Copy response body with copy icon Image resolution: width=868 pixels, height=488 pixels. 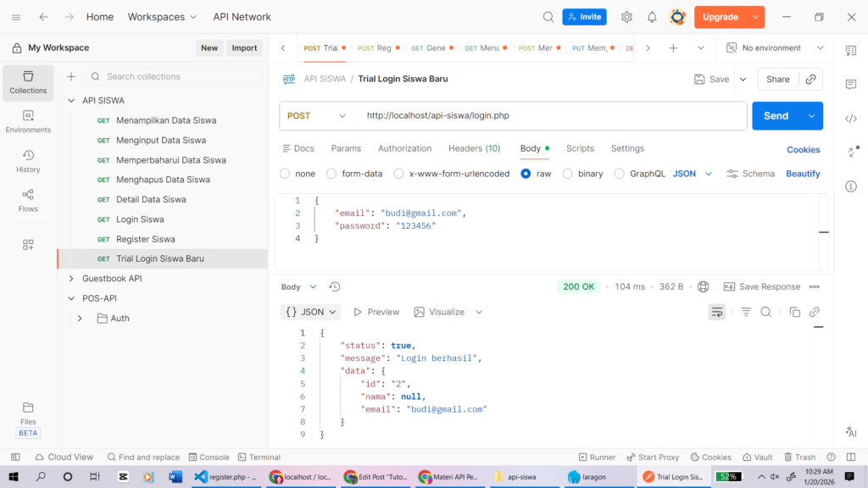pyautogui.click(x=794, y=312)
